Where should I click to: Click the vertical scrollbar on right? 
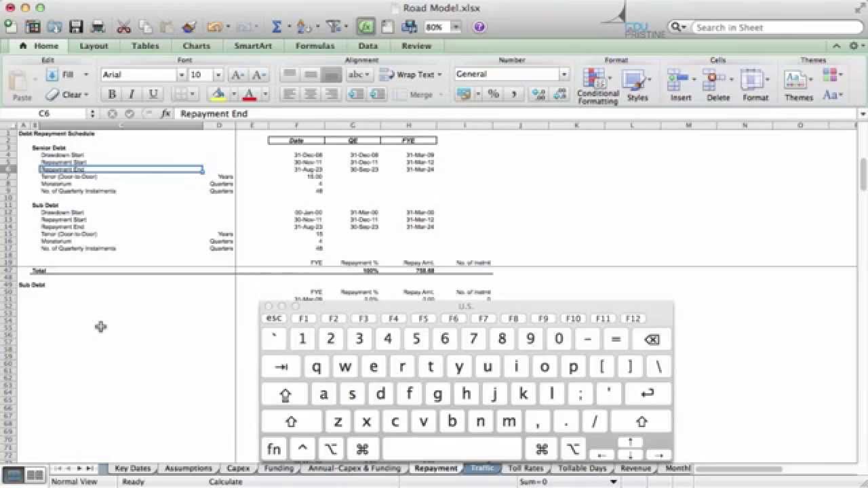(x=863, y=174)
